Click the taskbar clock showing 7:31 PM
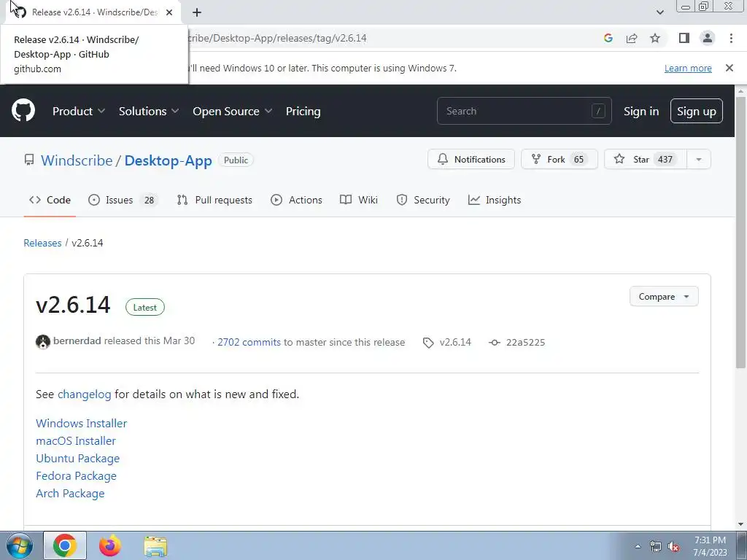 pyautogui.click(x=710, y=545)
